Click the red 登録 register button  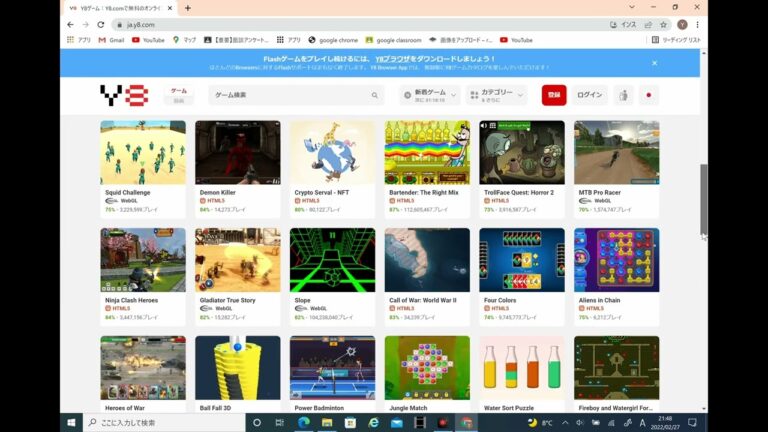click(x=553, y=95)
